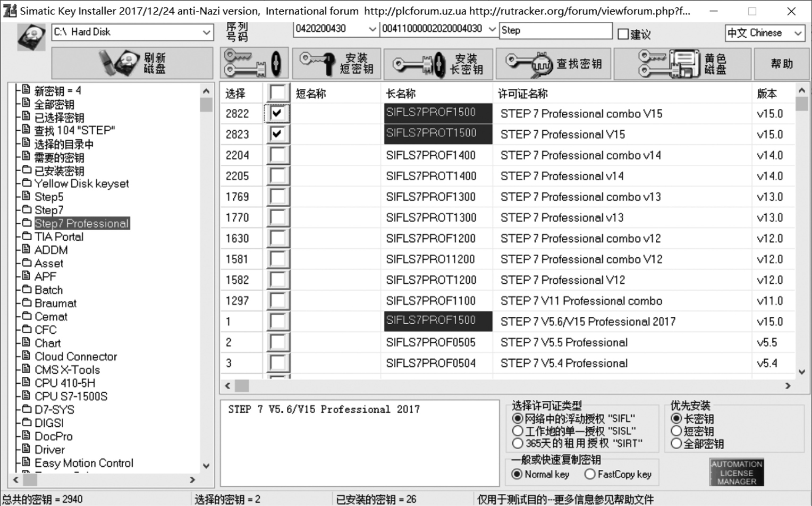This screenshot has height=506, width=812.
Task: Check the checkbox for row 1630
Action: pos(278,238)
